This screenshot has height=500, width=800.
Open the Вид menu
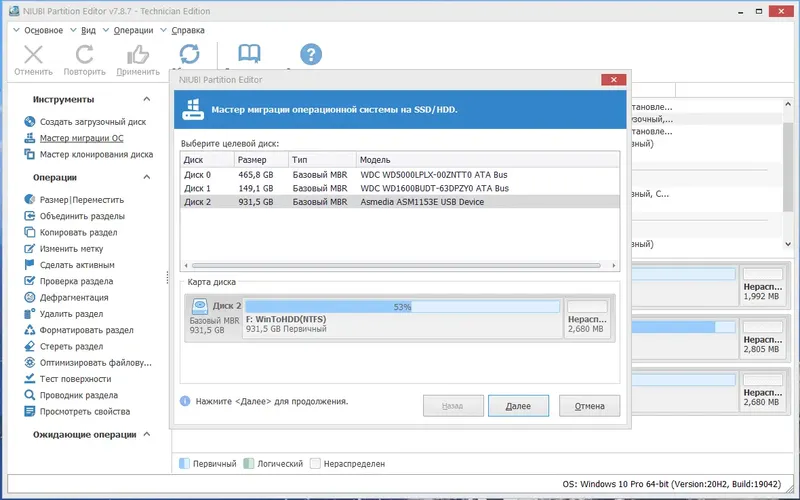pyautogui.click(x=88, y=30)
